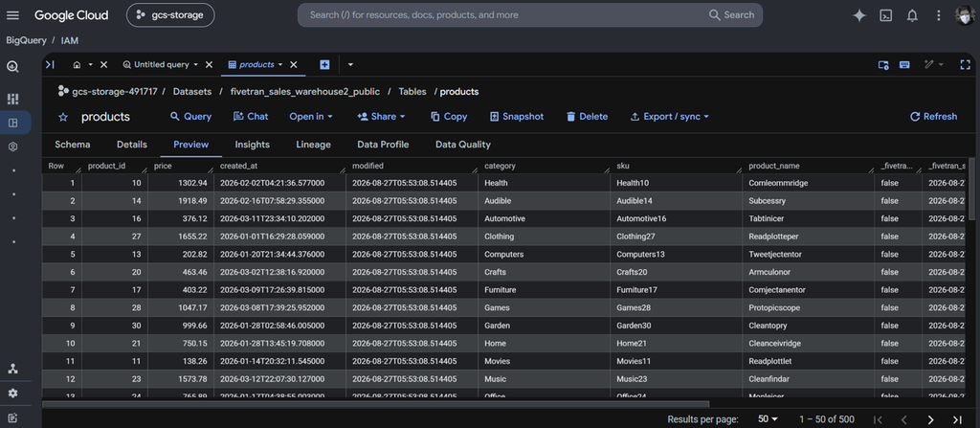
Task: Open the job history folder-clock icon
Action: [x=883, y=64]
